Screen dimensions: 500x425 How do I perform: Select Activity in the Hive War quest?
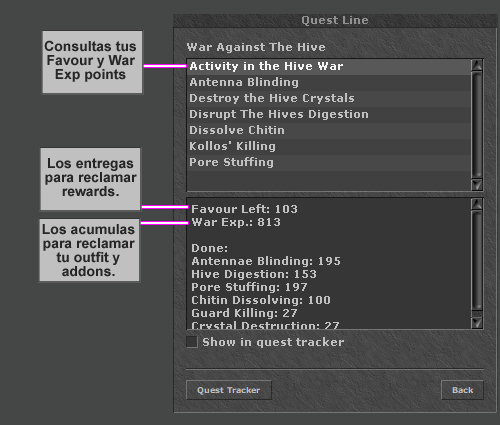(x=329, y=67)
